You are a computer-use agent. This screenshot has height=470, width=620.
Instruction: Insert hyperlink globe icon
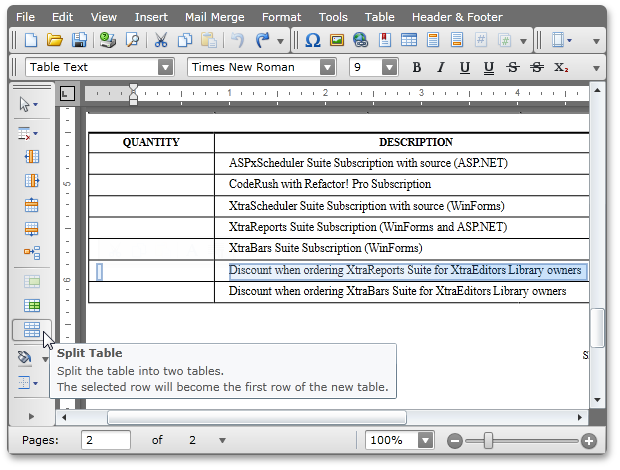[360, 40]
